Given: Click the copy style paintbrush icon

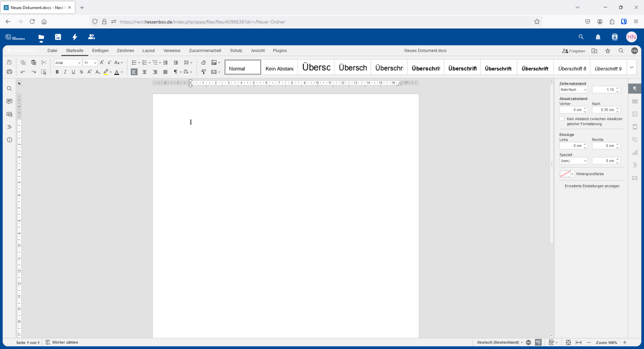Looking at the screenshot, I should click(x=204, y=72).
